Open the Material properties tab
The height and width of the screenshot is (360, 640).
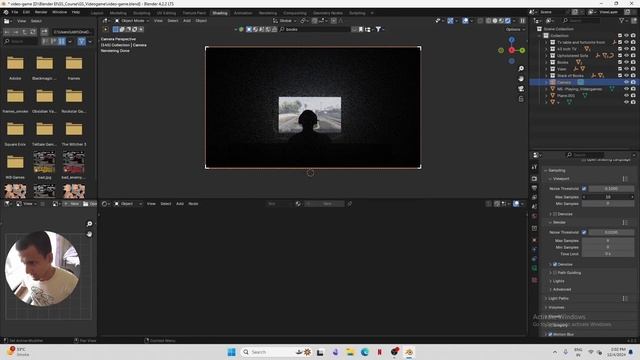(x=534, y=280)
